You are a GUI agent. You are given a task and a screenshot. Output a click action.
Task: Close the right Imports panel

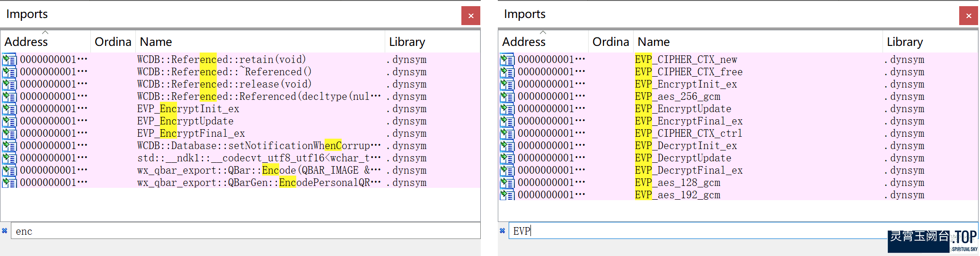tap(968, 16)
